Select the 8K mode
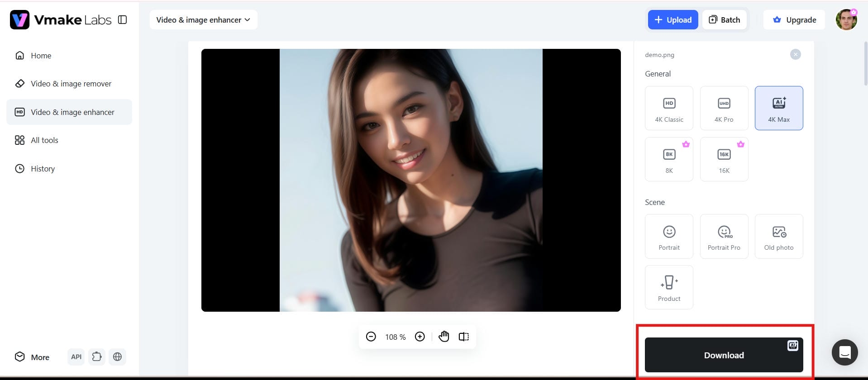This screenshot has height=380, width=868. [669, 159]
